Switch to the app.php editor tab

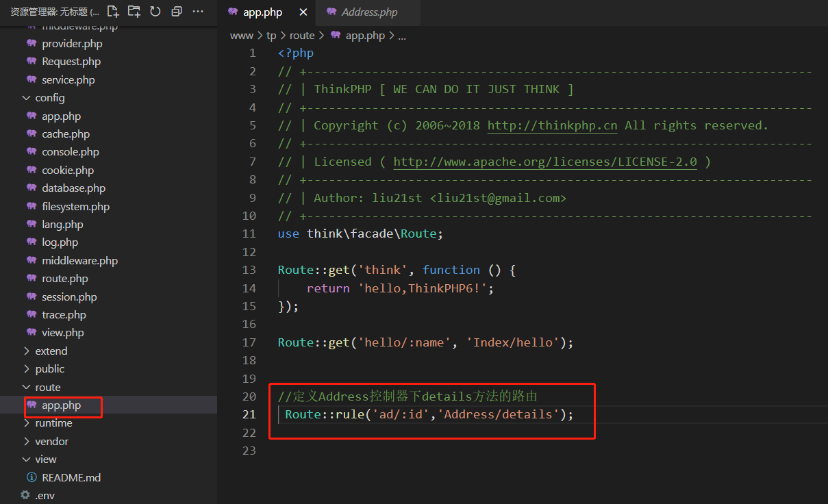[267, 12]
